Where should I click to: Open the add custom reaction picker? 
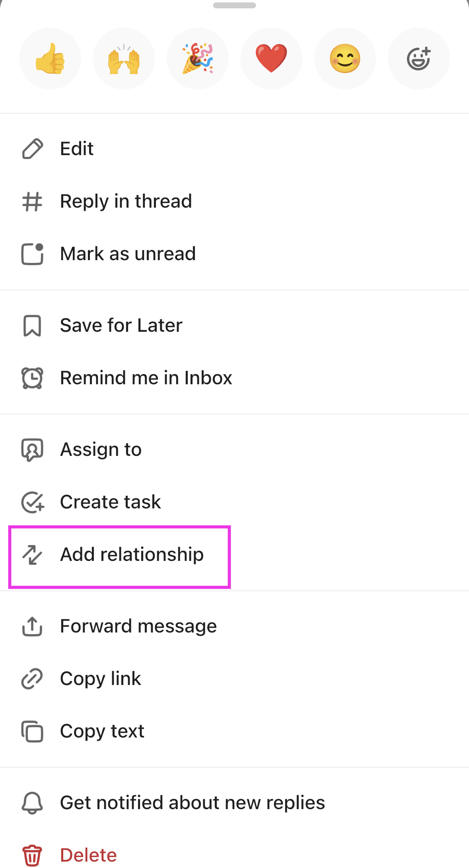pos(418,58)
